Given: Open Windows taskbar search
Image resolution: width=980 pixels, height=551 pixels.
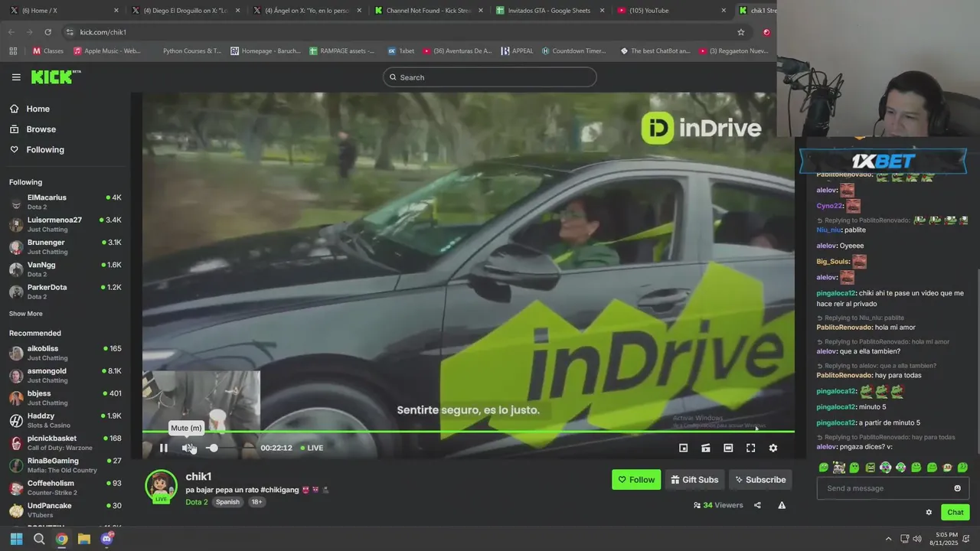Looking at the screenshot, I should tap(39, 539).
